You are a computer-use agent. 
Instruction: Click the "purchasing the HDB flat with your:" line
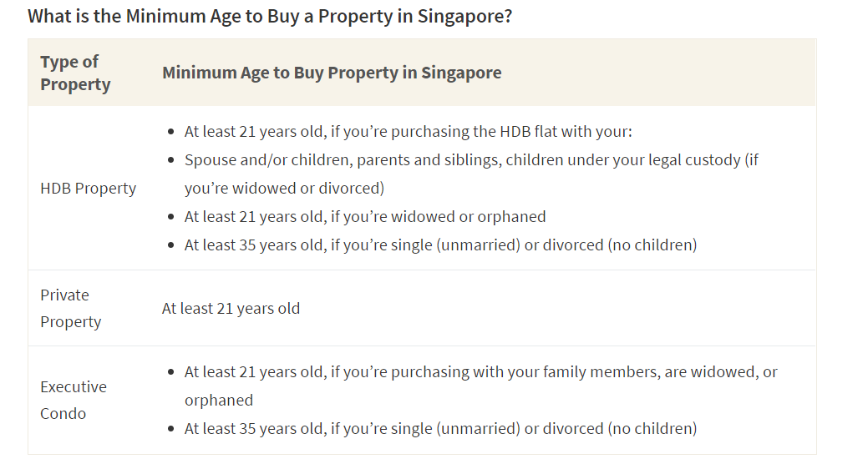(x=409, y=132)
